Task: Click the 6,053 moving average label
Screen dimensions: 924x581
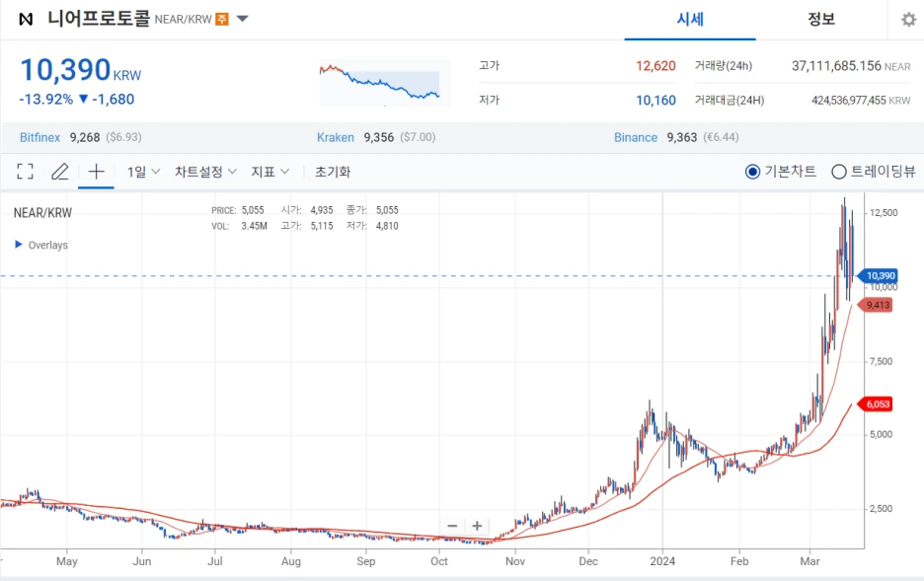Action: click(x=875, y=403)
